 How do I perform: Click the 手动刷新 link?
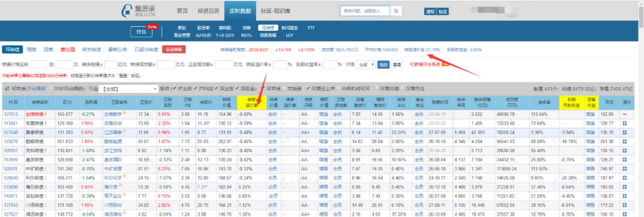click(x=37, y=88)
